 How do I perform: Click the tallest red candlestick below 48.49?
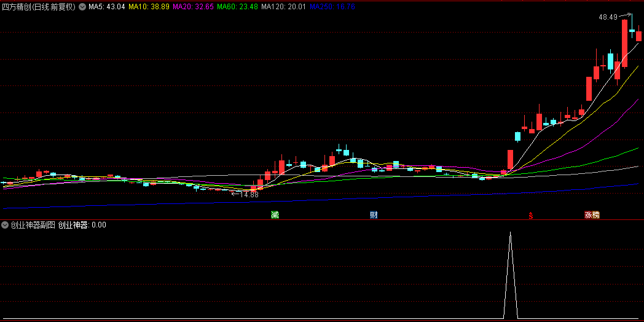pos(625,43)
